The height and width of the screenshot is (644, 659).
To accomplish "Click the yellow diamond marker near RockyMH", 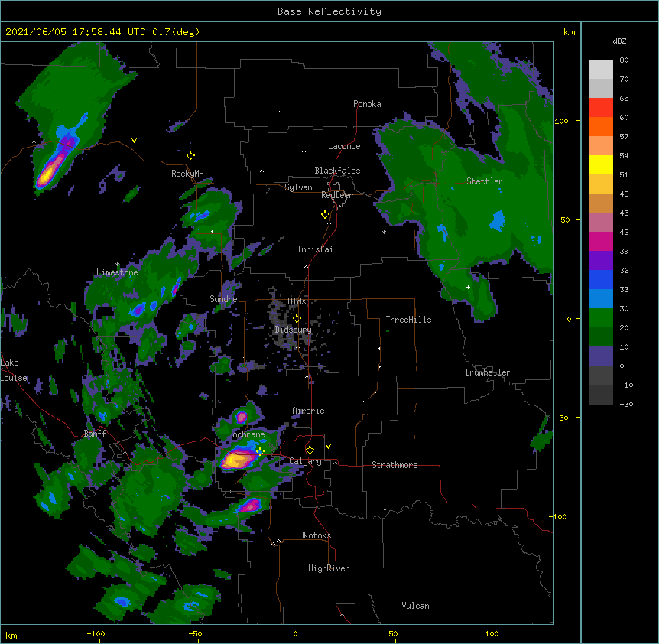I will 191,156.
